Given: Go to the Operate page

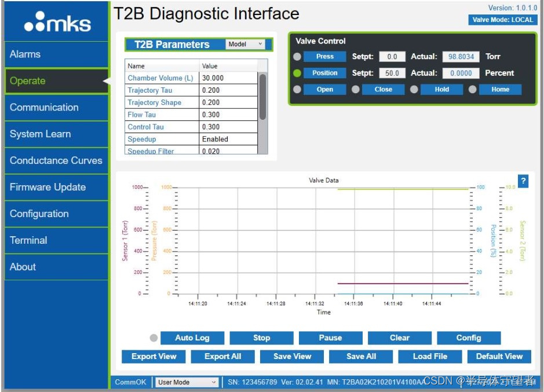Looking at the screenshot, I should [x=57, y=81].
